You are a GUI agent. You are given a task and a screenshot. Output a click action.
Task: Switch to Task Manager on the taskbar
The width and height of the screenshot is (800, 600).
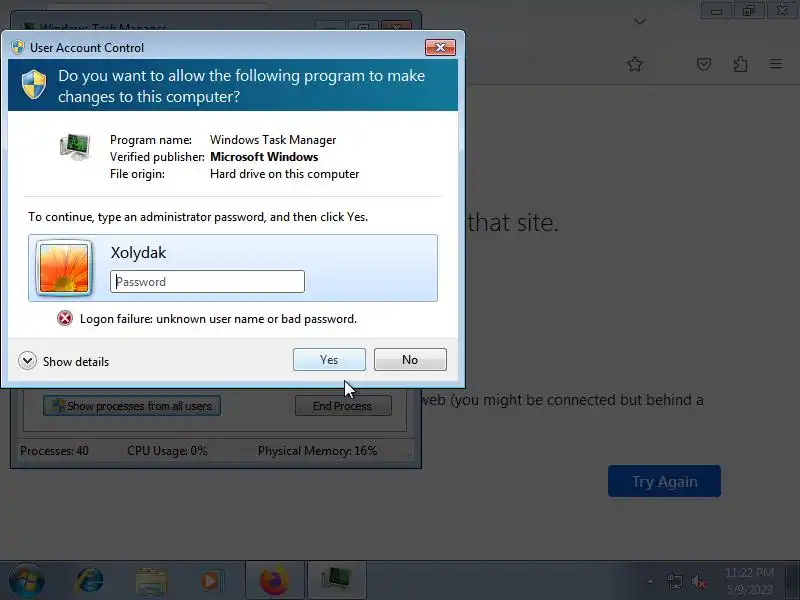pyautogui.click(x=336, y=581)
